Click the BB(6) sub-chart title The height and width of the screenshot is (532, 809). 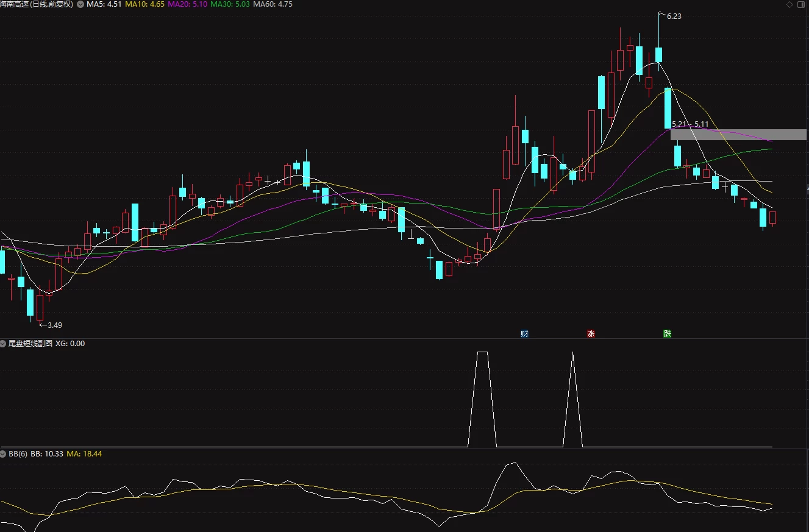(x=18, y=454)
